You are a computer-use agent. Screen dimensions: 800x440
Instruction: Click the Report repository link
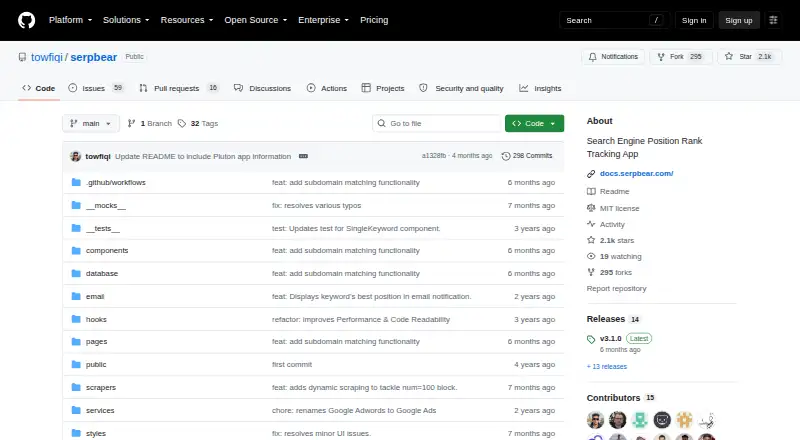pos(616,288)
